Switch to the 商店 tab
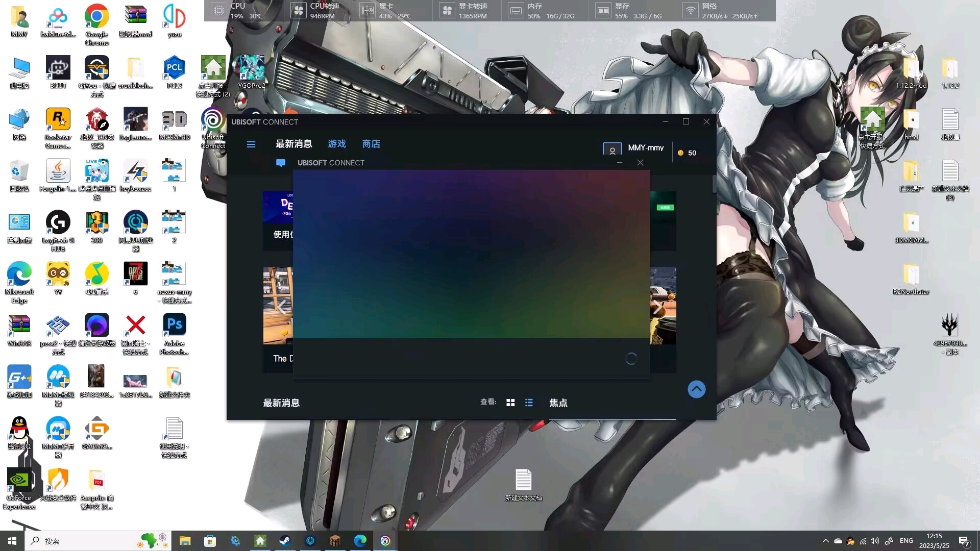 click(x=371, y=144)
